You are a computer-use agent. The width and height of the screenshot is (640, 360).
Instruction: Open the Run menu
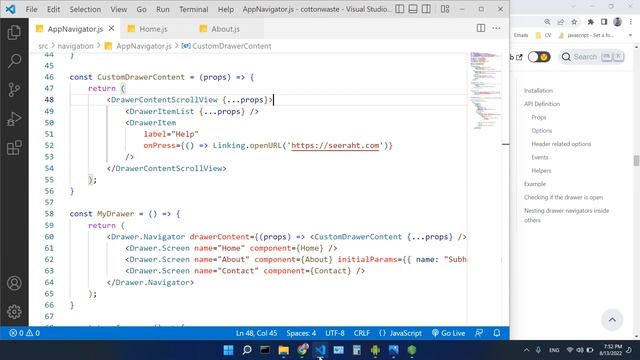coord(162,9)
